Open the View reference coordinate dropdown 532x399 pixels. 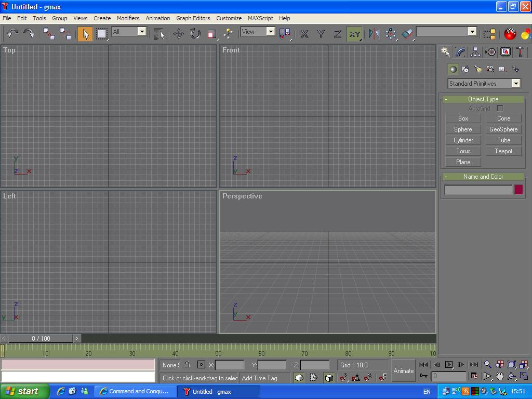click(258, 32)
